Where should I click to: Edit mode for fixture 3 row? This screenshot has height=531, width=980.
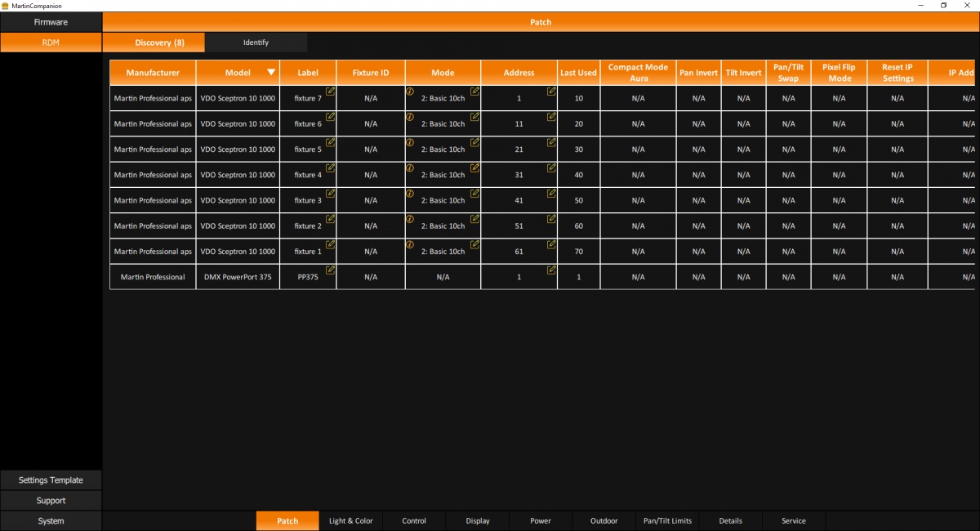(475, 194)
